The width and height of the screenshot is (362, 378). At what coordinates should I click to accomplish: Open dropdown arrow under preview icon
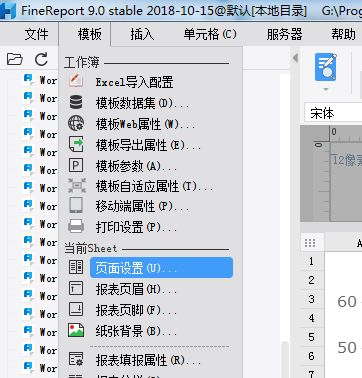(x=326, y=89)
